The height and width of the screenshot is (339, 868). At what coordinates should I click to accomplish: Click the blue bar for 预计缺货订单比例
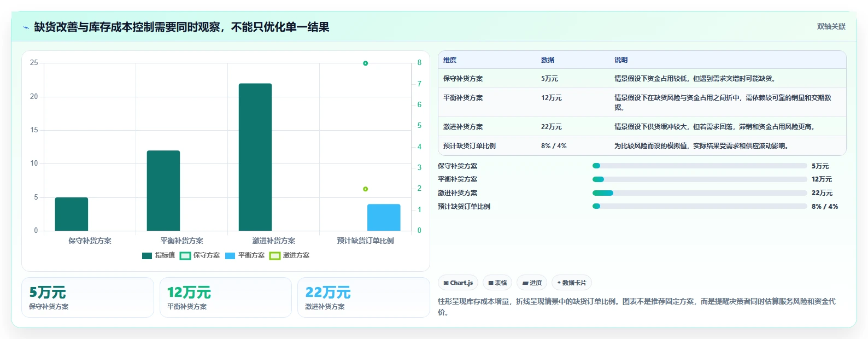coord(384,217)
